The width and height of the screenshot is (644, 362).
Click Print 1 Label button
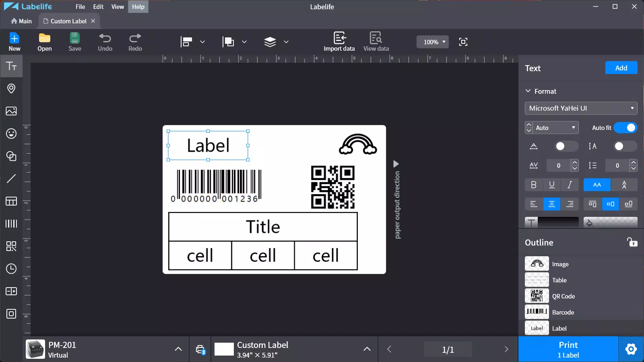(568, 349)
